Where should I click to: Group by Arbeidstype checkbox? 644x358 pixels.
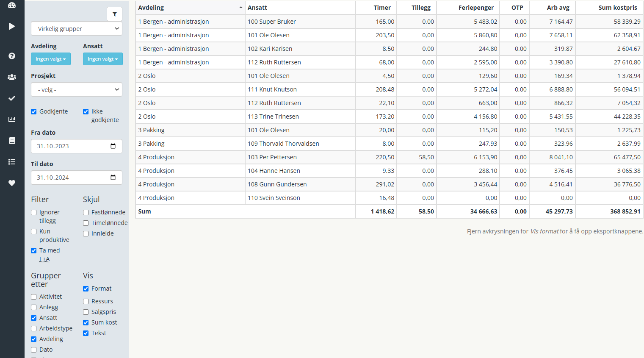[34, 329]
